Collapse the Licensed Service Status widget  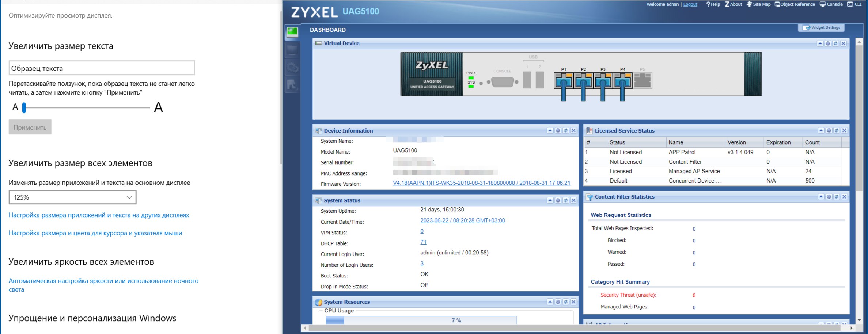click(821, 130)
